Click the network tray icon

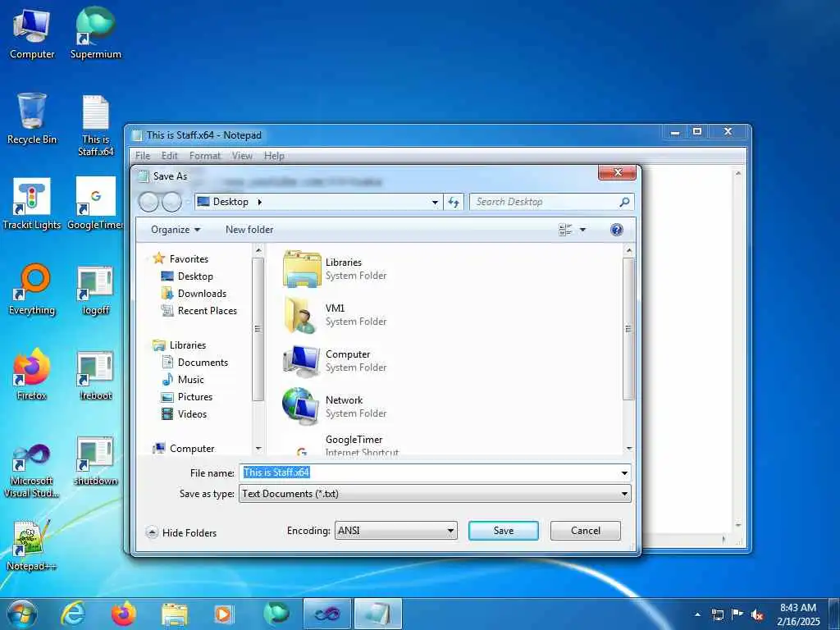(x=717, y=614)
